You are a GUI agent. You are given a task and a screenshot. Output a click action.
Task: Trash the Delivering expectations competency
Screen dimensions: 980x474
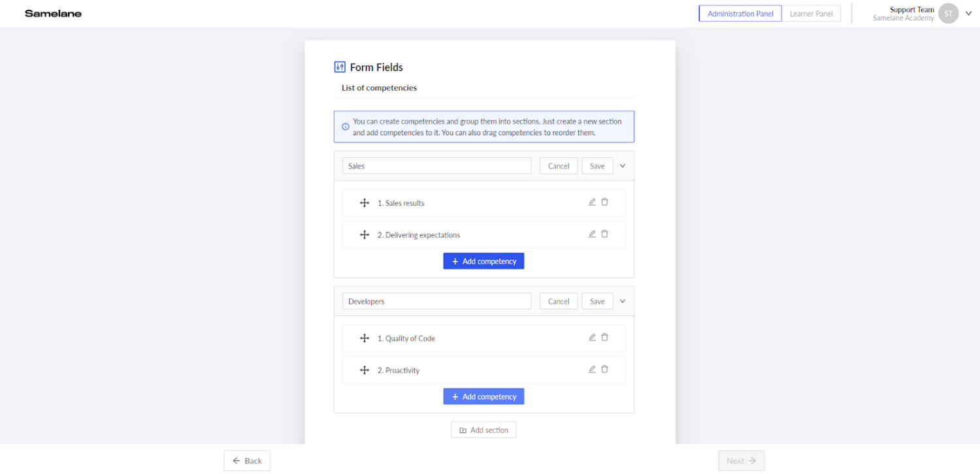point(604,234)
